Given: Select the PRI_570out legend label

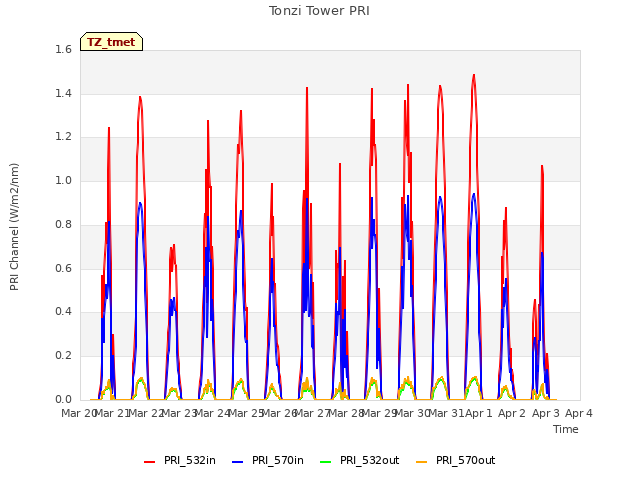Looking at the screenshot, I should coord(466,460).
